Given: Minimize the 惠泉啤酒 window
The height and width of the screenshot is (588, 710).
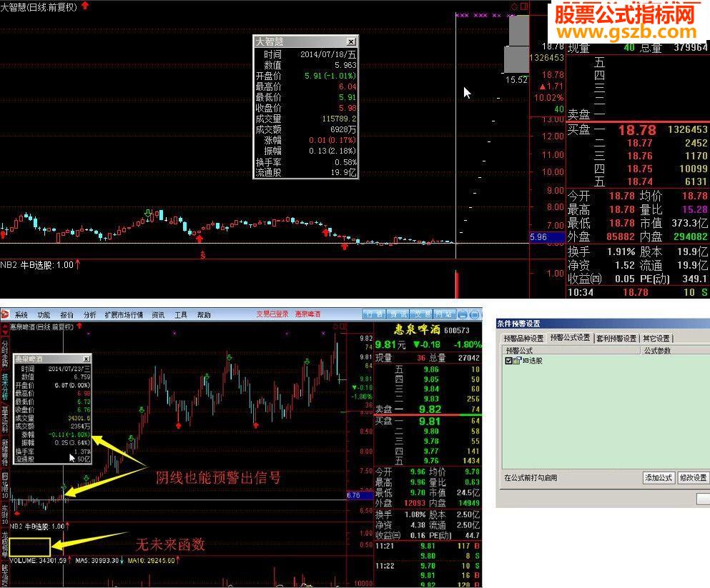Looking at the screenshot, I should (463, 314).
